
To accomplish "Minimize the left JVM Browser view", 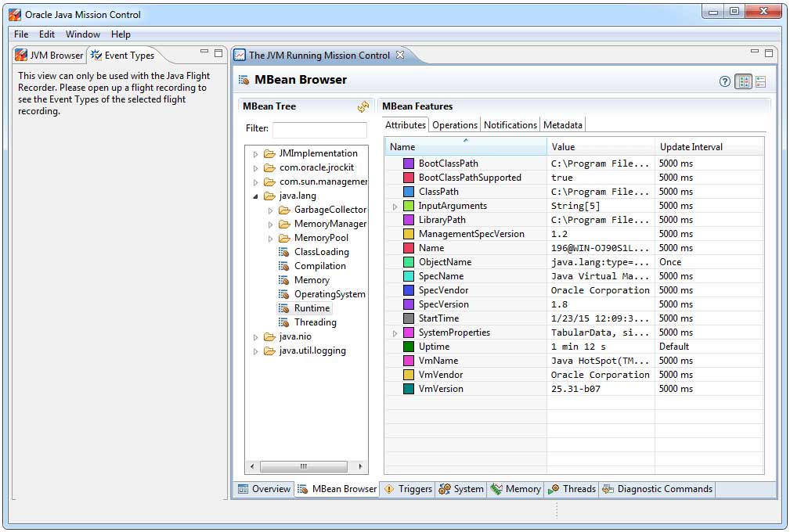I will (204, 52).
